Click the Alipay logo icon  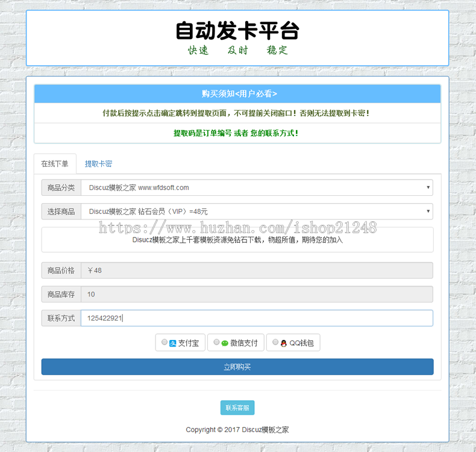point(172,344)
